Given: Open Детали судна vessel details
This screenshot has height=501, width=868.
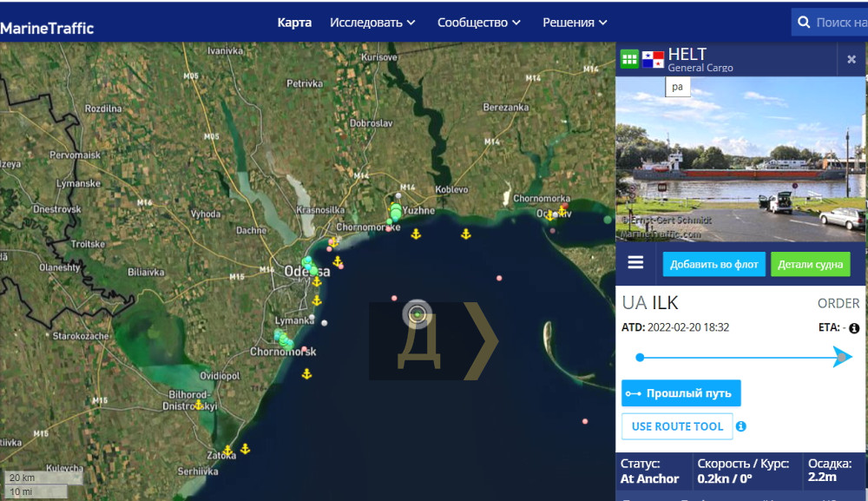Looking at the screenshot, I should pos(810,264).
